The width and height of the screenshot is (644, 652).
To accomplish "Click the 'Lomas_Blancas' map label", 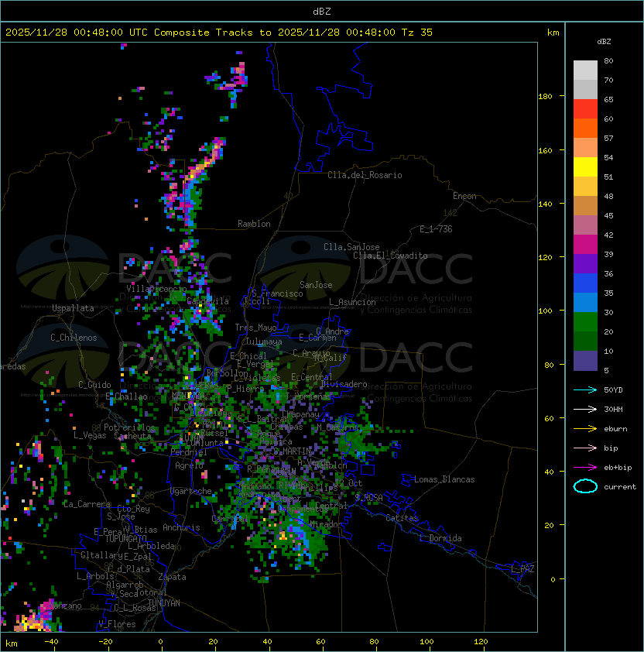I will pyautogui.click(x=444, y=479).
